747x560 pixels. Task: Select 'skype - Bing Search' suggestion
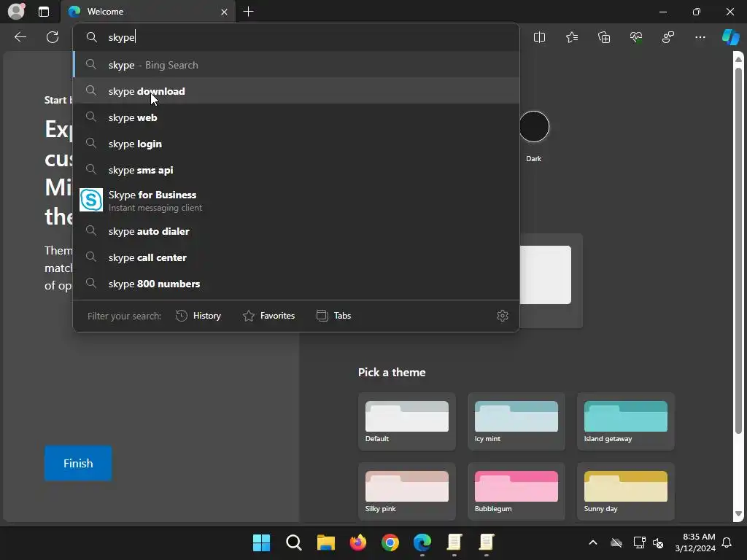[x=296, y=65]
